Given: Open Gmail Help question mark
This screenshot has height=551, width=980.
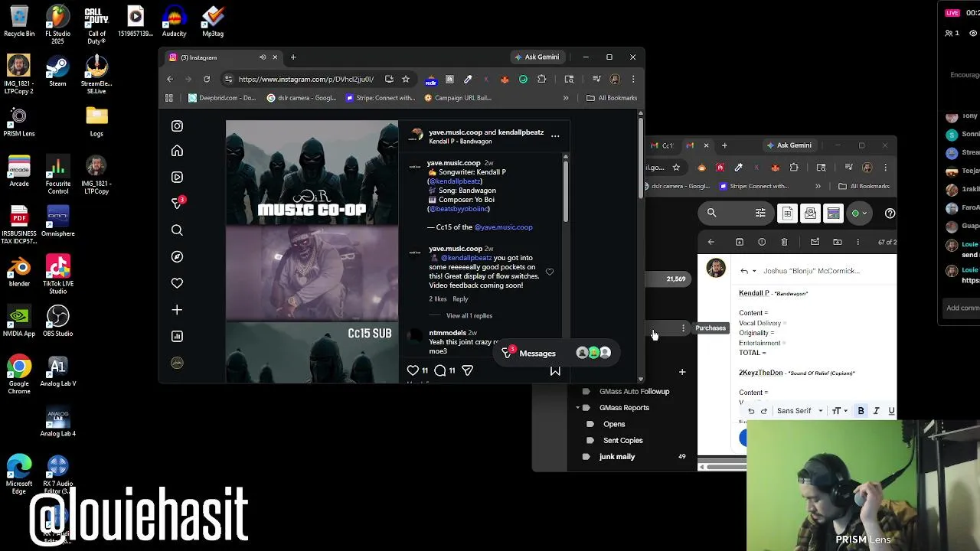Looking at the screenshot, I should coord(890,214).
